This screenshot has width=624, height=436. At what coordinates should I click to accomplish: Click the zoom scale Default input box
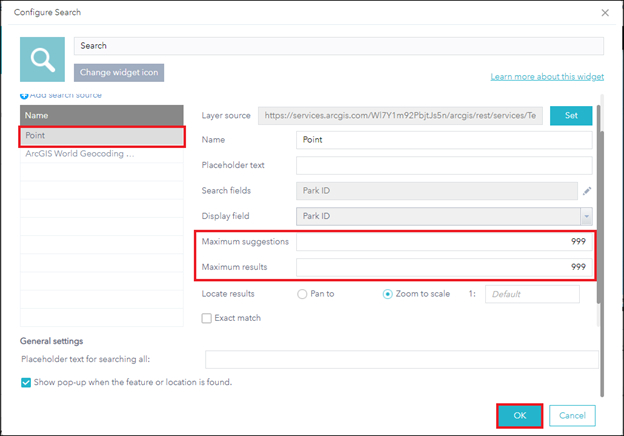[x=532, y=294]
